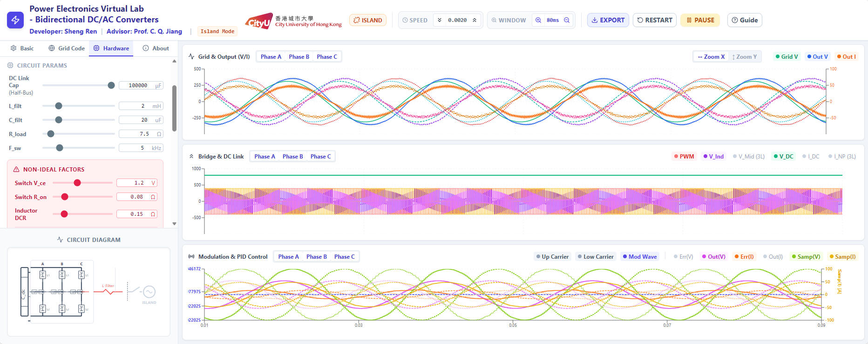Screen dimensions: 868x344
Task: Switch to the Grid Code tab
Action: tap(67, 48)
